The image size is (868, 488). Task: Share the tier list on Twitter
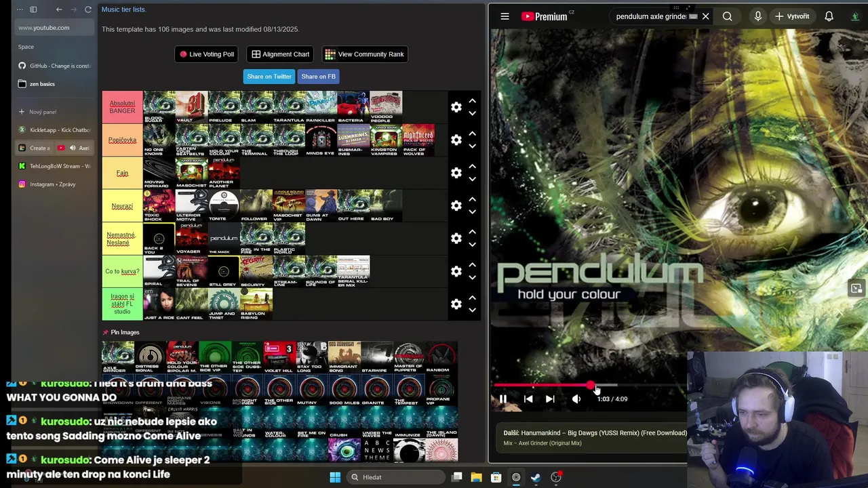(x=269, y=77)
